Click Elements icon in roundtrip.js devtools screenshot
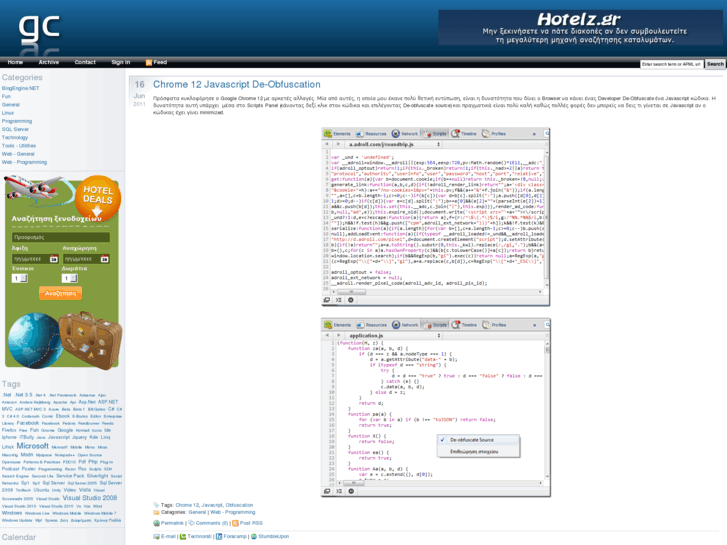 tap(328, 134)
